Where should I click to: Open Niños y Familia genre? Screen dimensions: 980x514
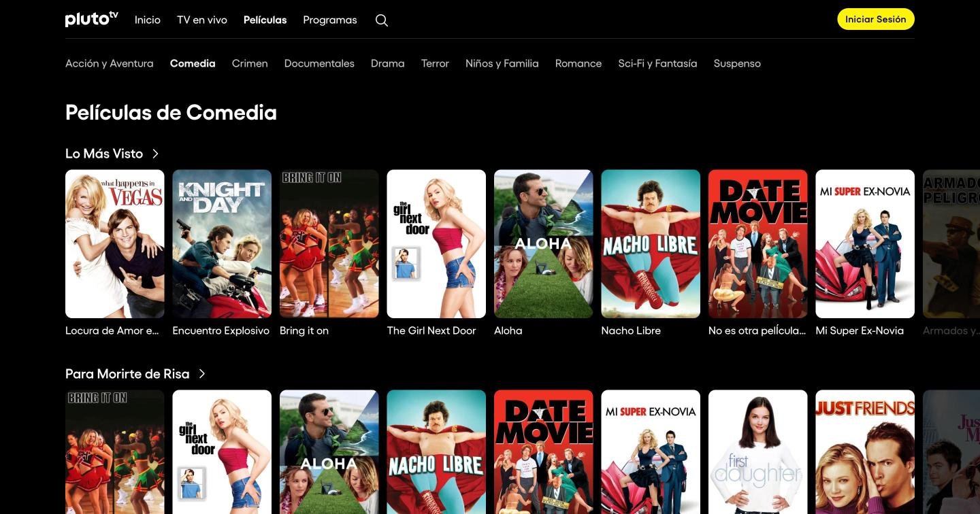[502, 63]
